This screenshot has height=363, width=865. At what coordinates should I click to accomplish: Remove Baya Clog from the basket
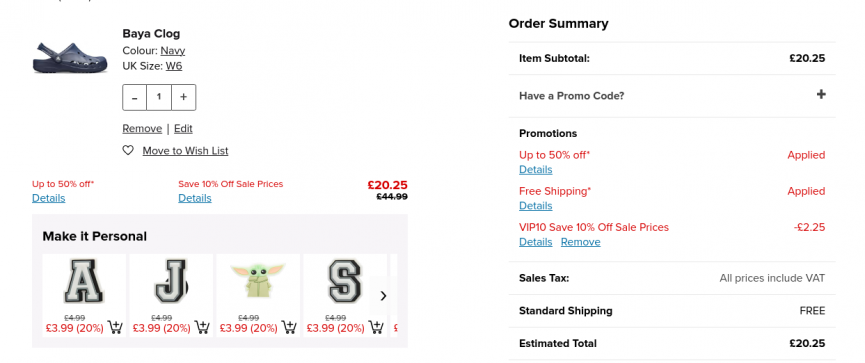142,129
